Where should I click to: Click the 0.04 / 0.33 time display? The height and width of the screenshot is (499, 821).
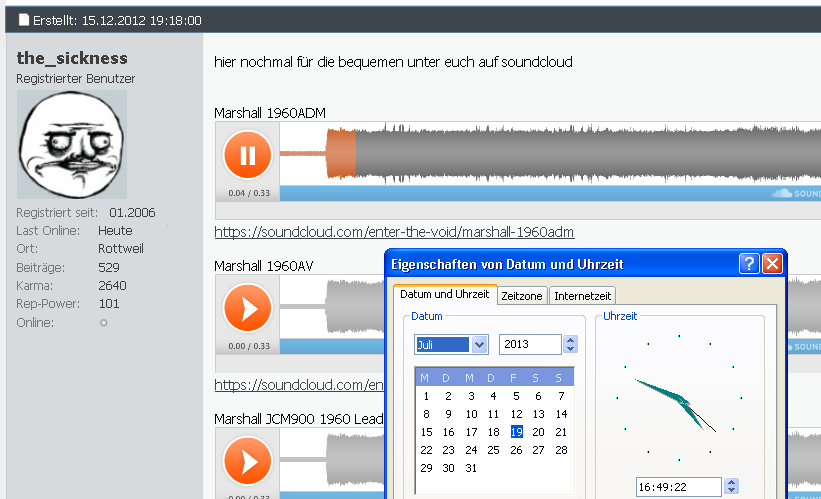(249, 193)
